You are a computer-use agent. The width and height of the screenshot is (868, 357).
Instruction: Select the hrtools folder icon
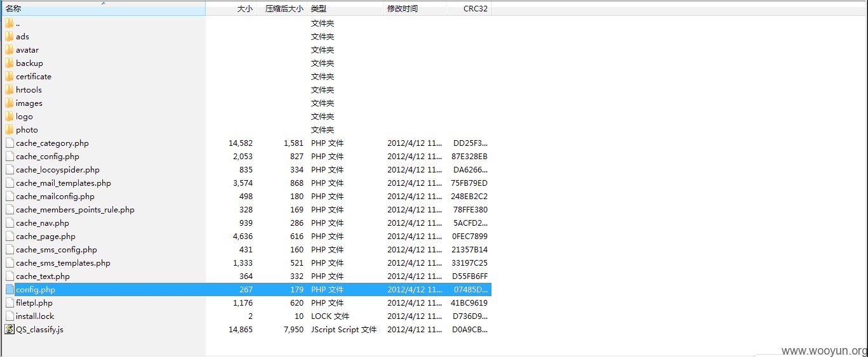[9, 90]
